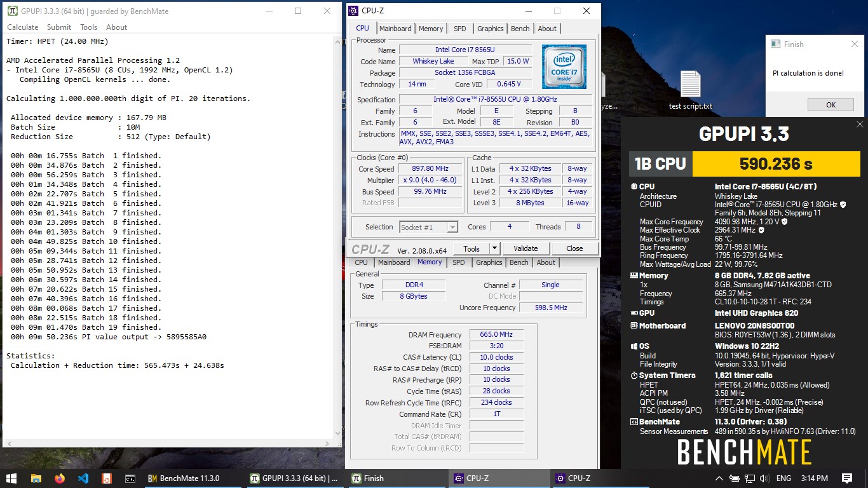This screenshot has height=488, width=868.
Task: Switch to Bench tab in upper CPU-Z window
Action: [x=520, y=29]
